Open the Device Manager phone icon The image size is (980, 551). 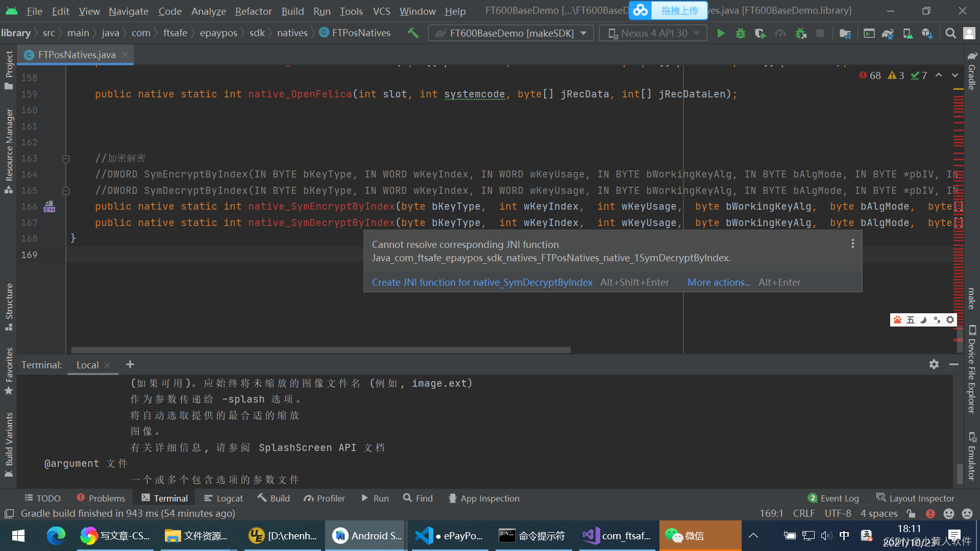(907, 33)
